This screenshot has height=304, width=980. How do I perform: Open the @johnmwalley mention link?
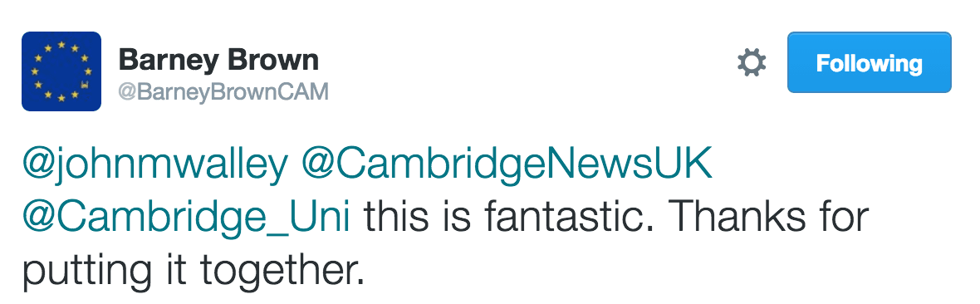tap(155, 165)
